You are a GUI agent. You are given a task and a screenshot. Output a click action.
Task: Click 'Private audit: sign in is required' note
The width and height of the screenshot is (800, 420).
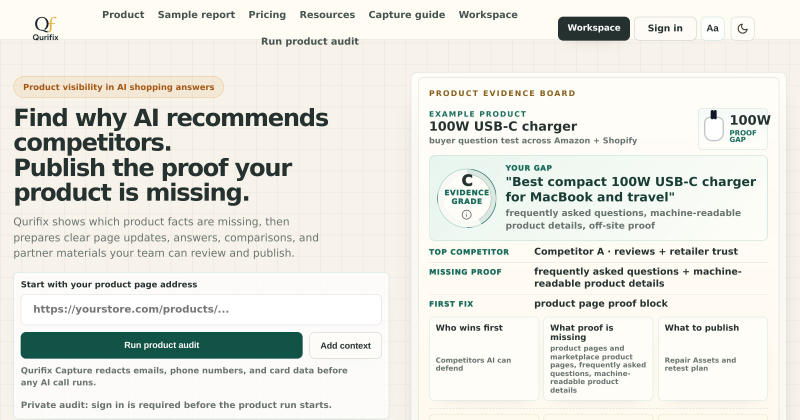[176, 405]
